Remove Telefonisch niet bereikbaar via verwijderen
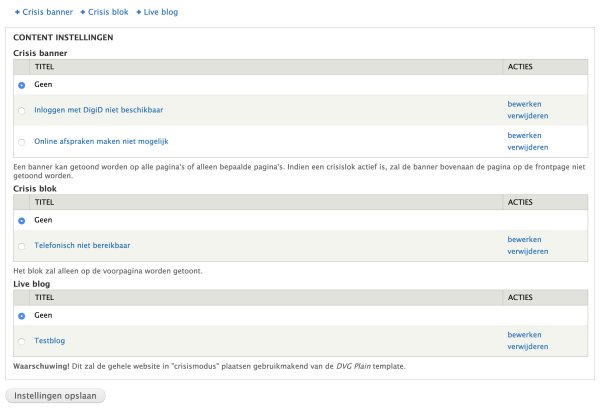600x409 pixels. 528,251
